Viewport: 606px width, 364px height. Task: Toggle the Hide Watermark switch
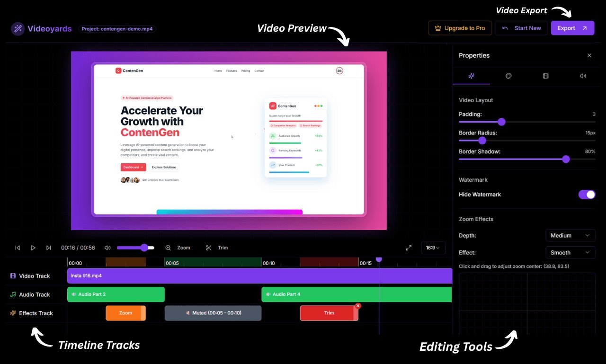[587, 195]
